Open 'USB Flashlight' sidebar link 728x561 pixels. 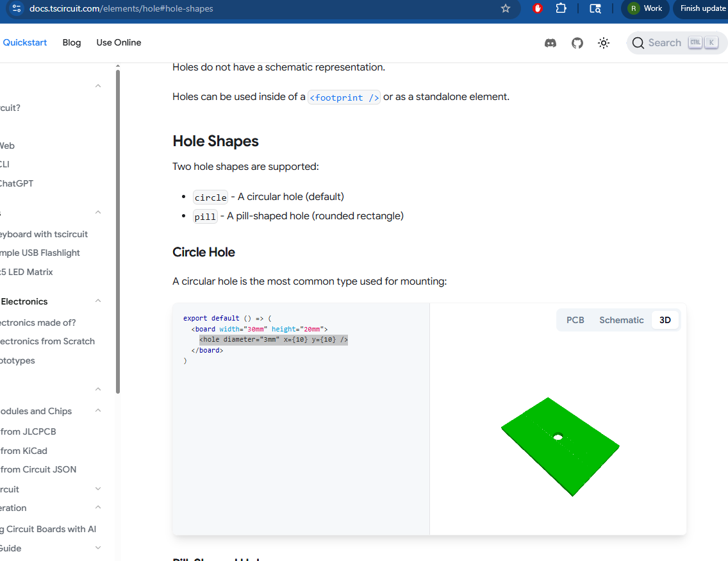(40, 253)
